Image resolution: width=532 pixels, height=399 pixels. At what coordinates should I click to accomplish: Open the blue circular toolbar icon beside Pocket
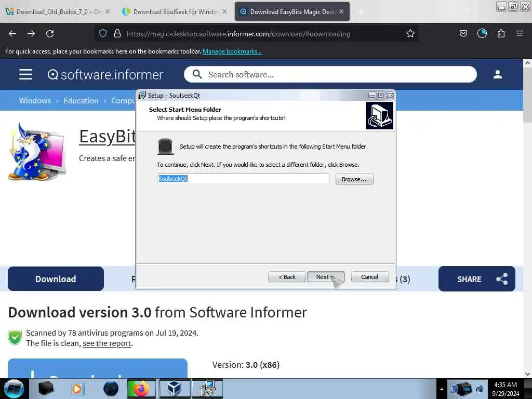pos(482,33)
